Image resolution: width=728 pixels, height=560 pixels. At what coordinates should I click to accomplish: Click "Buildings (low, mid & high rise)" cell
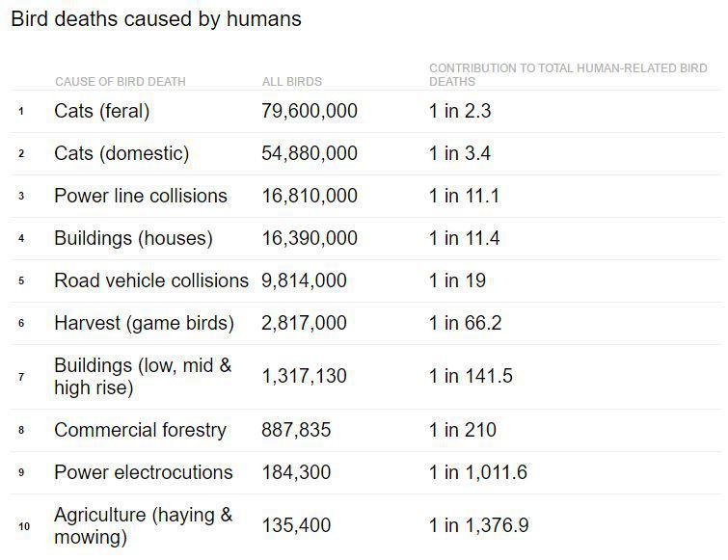(x=143, y=377)
